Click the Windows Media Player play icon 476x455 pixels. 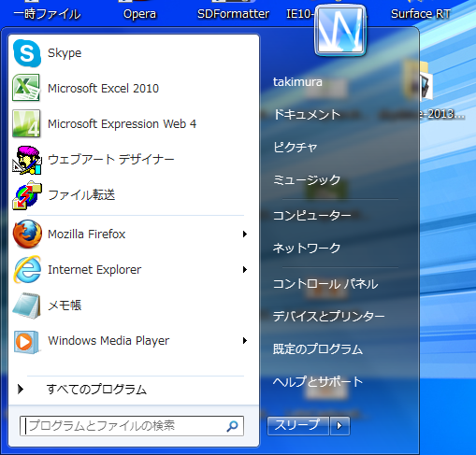tap(26, 342)
